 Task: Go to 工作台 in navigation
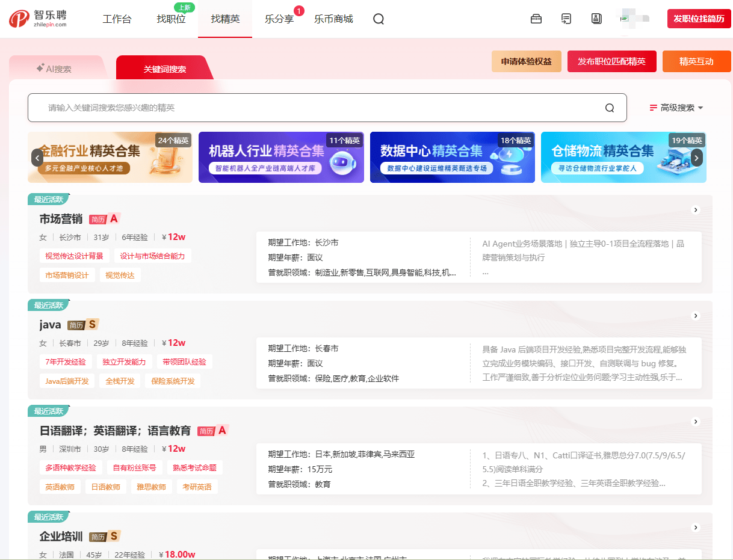(x=117, y=19)
